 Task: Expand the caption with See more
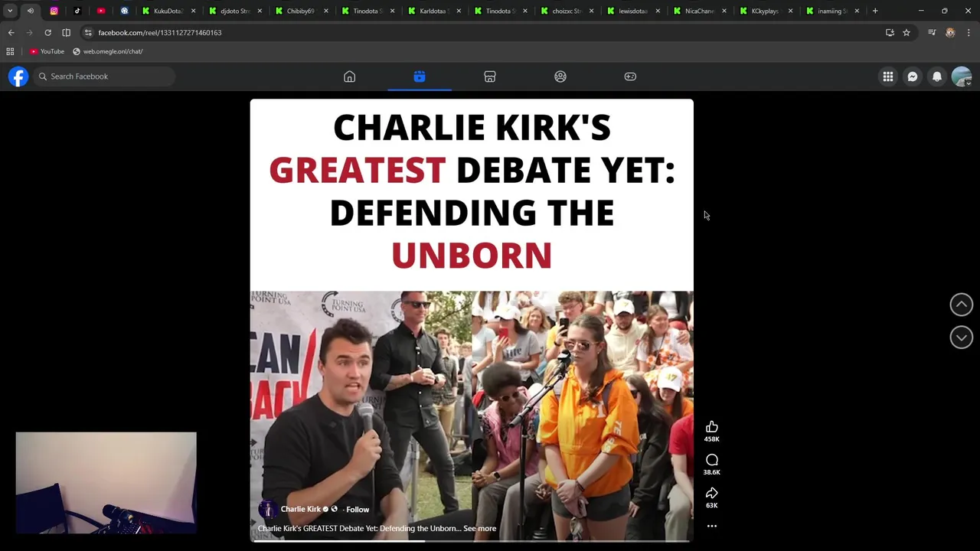pos(480,529)
